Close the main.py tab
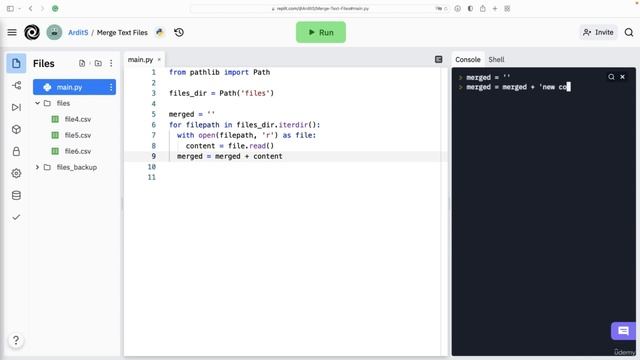This screenshot has height=360, width=640. [x=159, y=60]
